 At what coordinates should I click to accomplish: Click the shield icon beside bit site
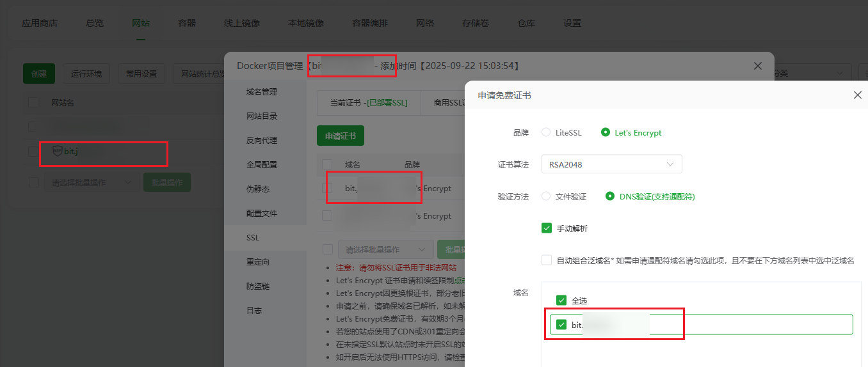click(57, 151)
